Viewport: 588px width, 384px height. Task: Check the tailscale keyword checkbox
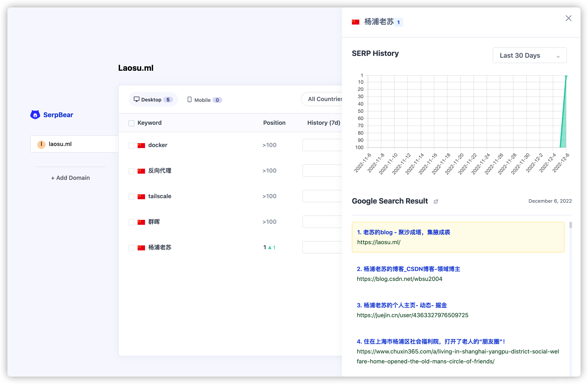[131, 197]
